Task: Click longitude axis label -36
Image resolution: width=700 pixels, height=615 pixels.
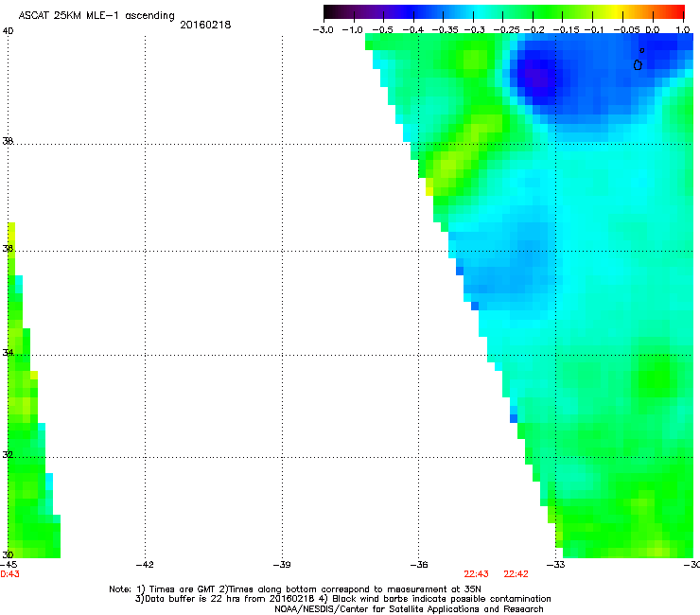Action: pyautogui.click(x=419, y=565)
